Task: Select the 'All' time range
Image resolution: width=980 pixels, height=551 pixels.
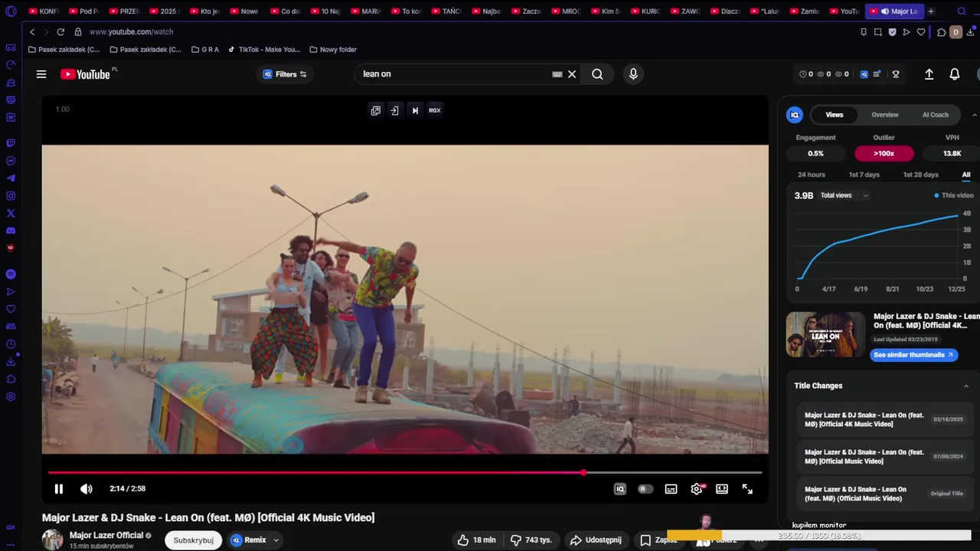Action: 966,174
